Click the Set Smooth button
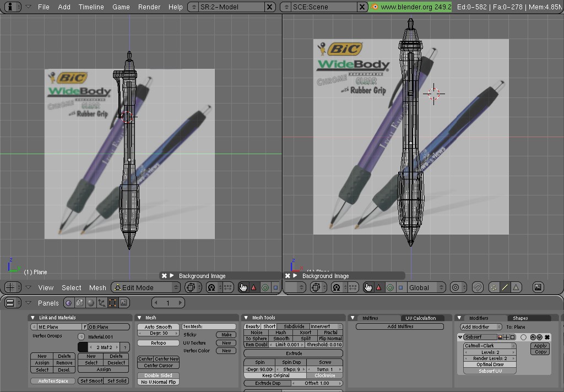Image resolution: width=564 pixels, height=392 pixels. (x=91, y=381)
